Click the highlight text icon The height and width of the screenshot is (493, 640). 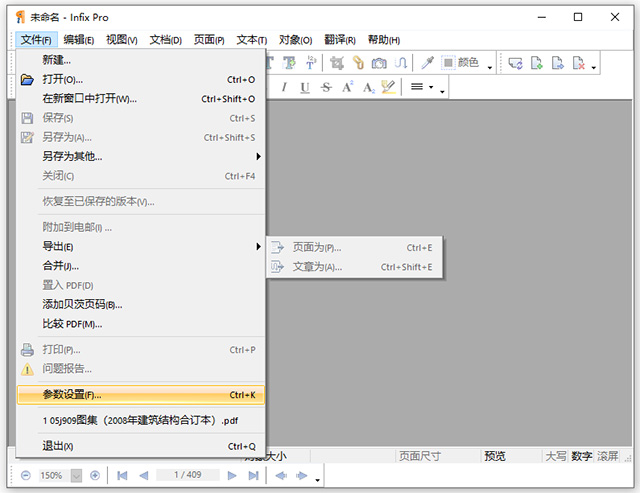click(388, 88)
